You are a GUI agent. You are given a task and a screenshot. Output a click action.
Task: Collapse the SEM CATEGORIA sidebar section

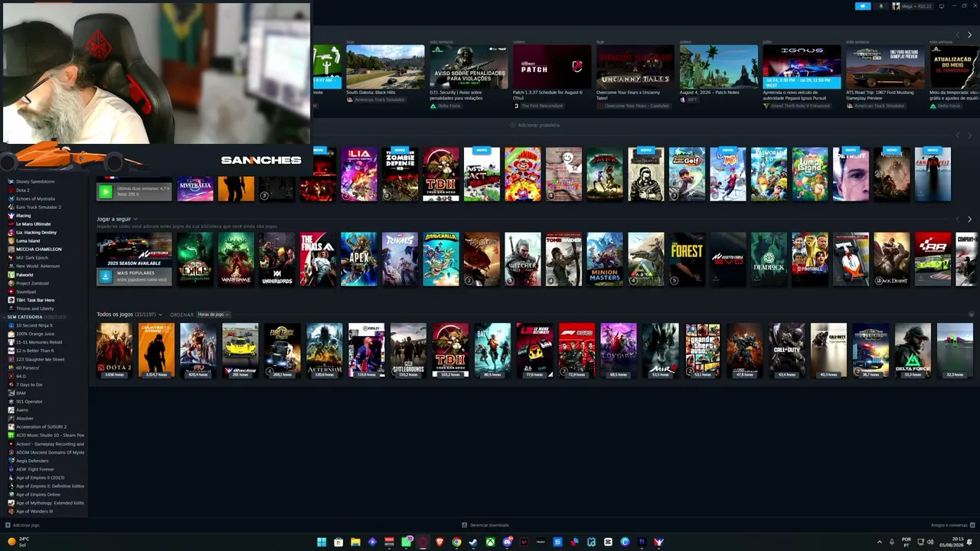[x=4, y=317]
